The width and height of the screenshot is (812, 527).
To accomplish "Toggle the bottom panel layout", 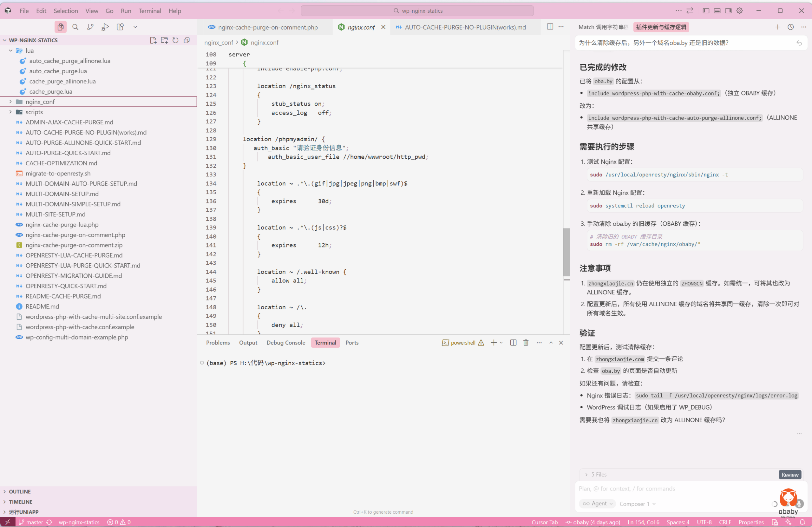I will (x=717, y=10).
